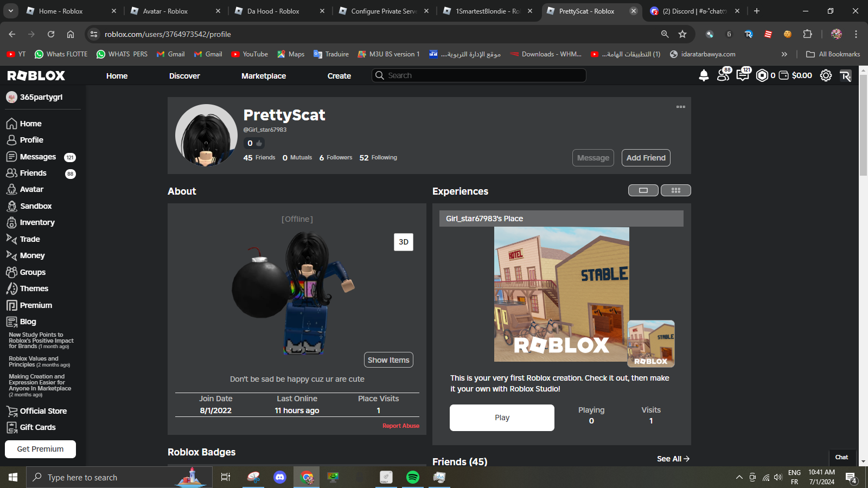Click the page vertical scrollbar
Screen dimensions: 868x488
pyautogui.click(x=863, y=125)
